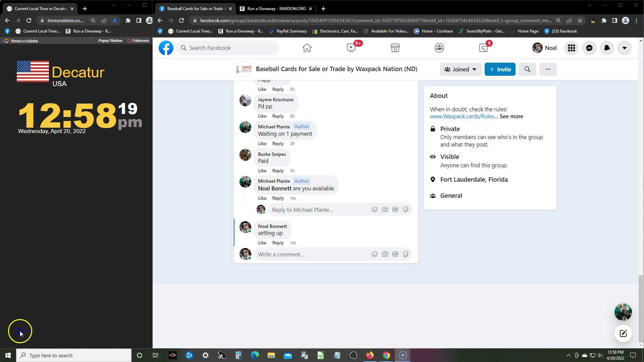Open Facebook Home feed icon
Screen dimensions: 644x362
click(x=307, y=48)
